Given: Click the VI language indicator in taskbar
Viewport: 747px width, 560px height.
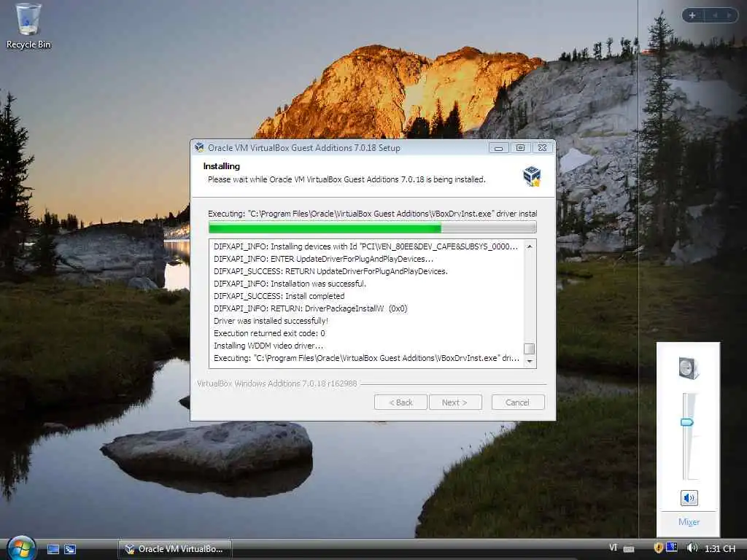Looking at the screenshot, I should (613, 548).
